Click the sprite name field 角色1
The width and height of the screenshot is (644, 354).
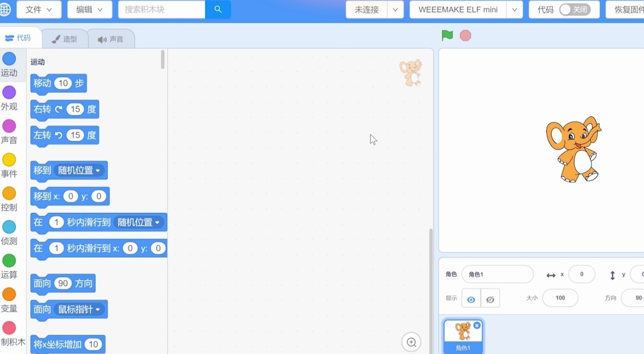498,274
